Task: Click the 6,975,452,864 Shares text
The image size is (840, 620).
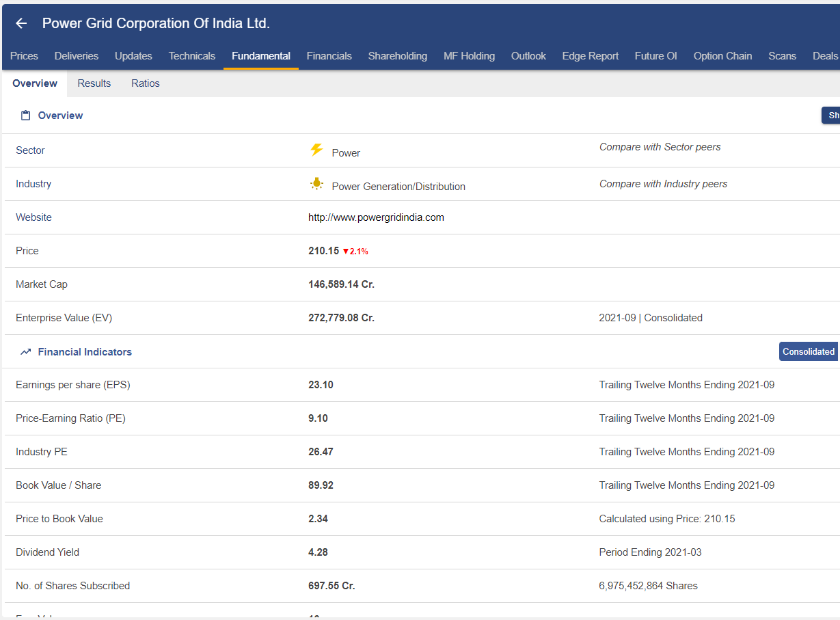Action: (648, 586)
